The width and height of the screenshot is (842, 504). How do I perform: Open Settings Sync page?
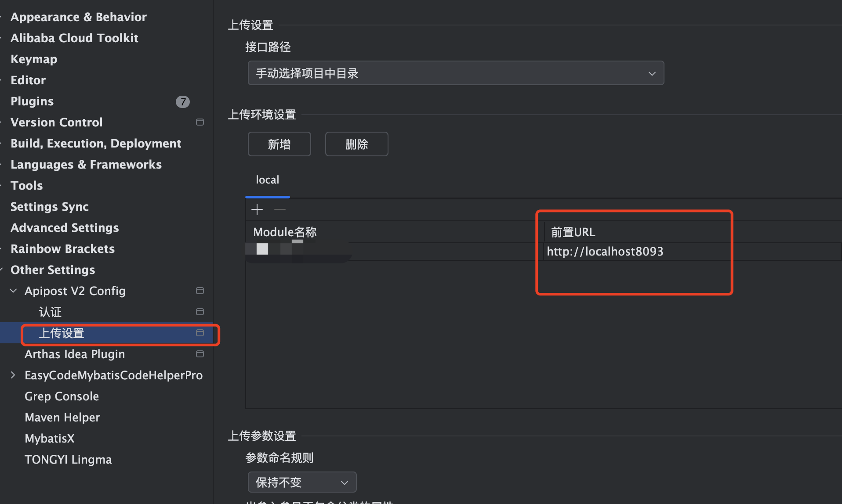pos(50,206)
